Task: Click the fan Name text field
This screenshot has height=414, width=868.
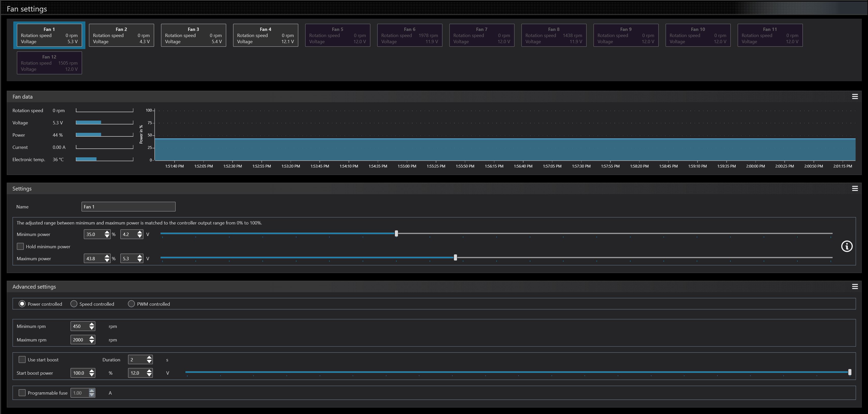Action: [128, 207]
